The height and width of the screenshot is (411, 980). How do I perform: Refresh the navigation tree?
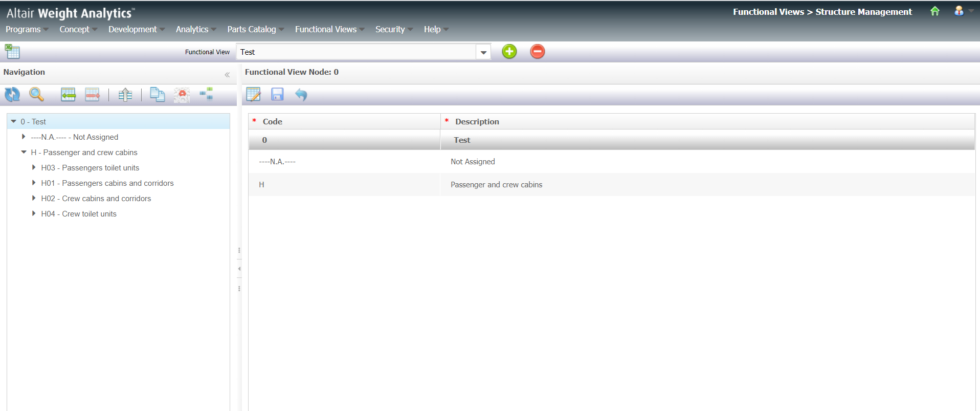(12, 95)
